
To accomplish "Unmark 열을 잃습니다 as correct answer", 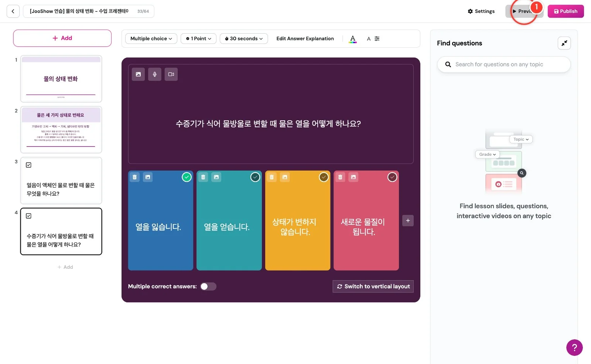I will pyautogui.click(x=187, y=177).
